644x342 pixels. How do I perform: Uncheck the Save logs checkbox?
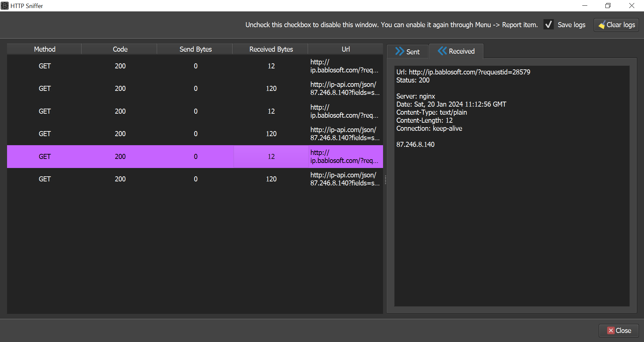(x=548, y=25)
